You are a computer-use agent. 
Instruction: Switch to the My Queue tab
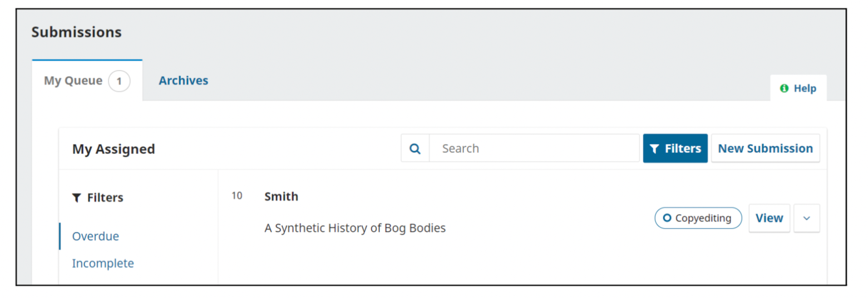click(x=73, y=81)
